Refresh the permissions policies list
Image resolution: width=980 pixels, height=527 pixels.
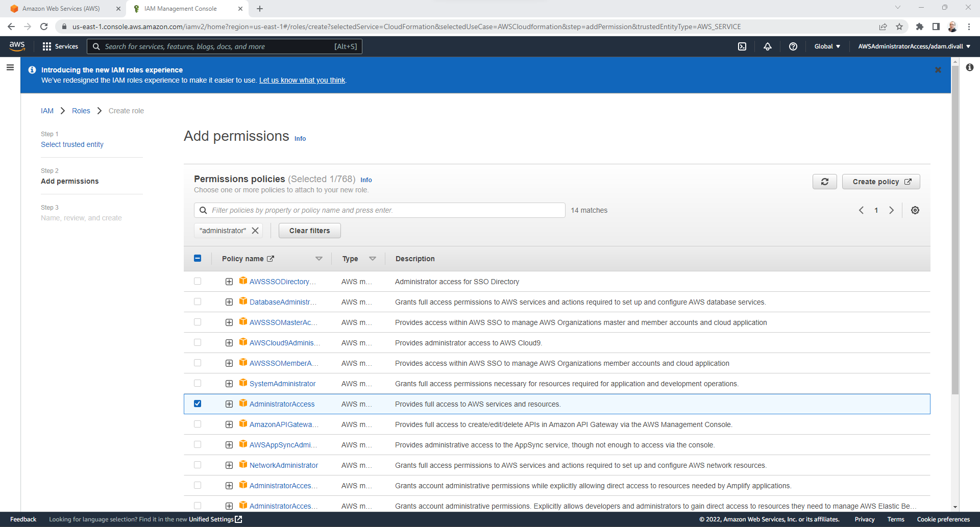[x=825, y=182]
